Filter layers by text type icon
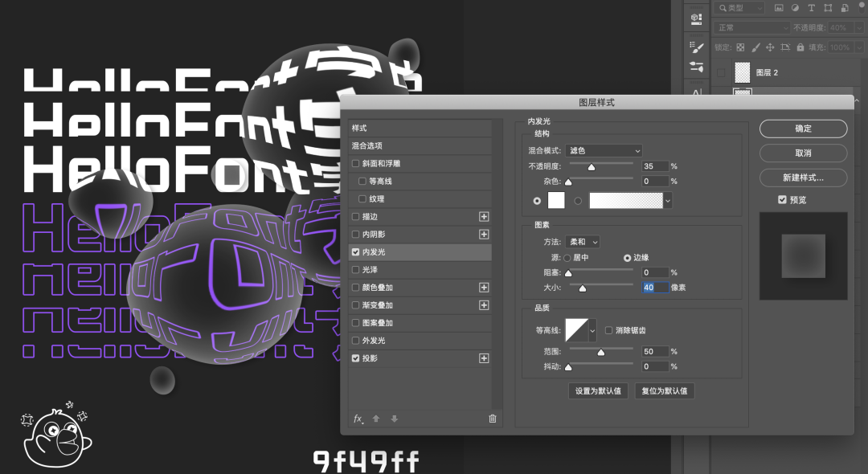Image resolution: width=868 pixels, height=474 pixels. point(811,8)
